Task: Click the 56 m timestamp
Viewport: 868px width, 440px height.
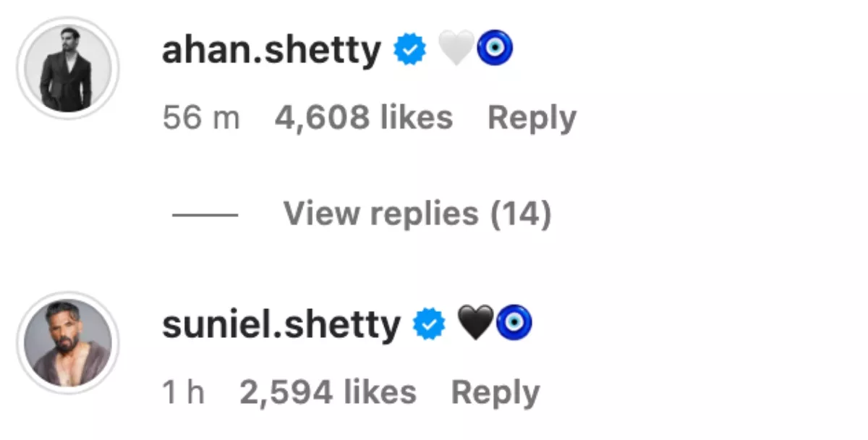Action: pos(201,118)
